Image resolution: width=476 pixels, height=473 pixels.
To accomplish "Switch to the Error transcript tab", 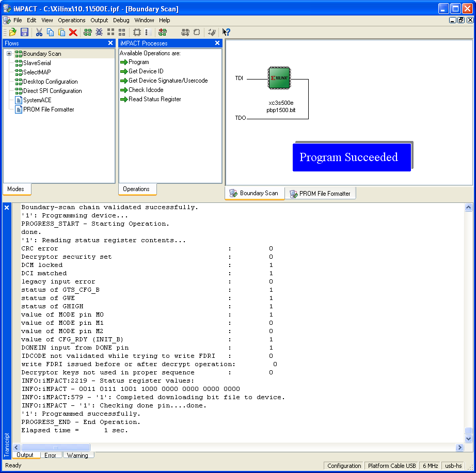I will click(x=50, y=455).
